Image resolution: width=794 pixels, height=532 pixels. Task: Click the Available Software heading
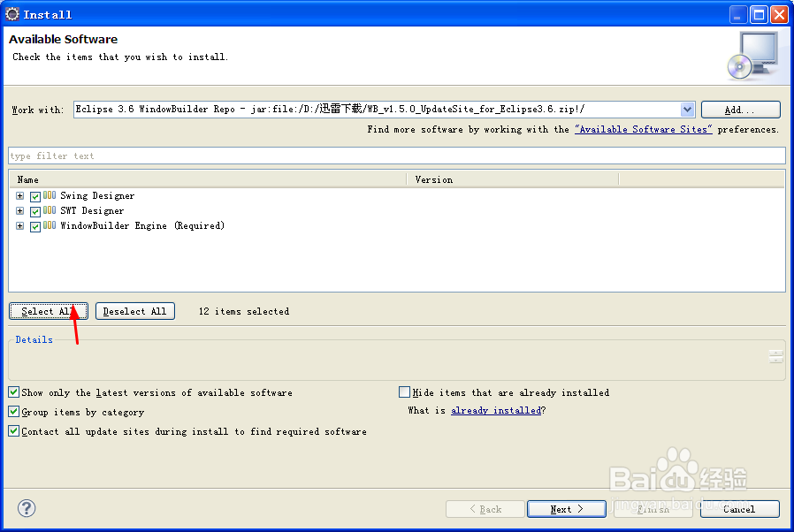(x=64, y=40)
